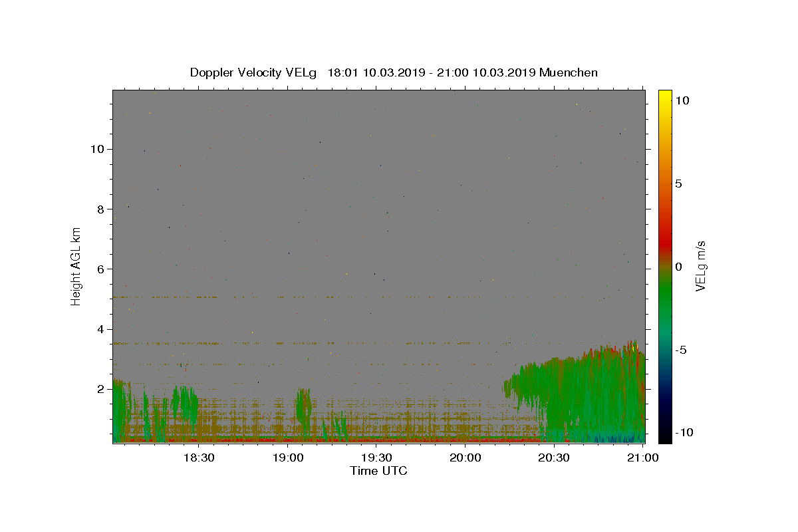
Task: Click the colorbar tick label 5
Action: (x=679, y=184)
